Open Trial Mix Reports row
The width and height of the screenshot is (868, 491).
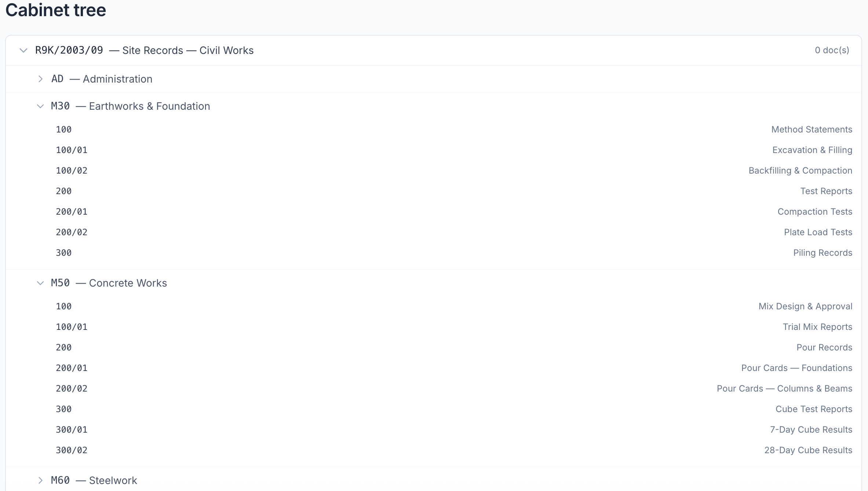pos(454,327)
